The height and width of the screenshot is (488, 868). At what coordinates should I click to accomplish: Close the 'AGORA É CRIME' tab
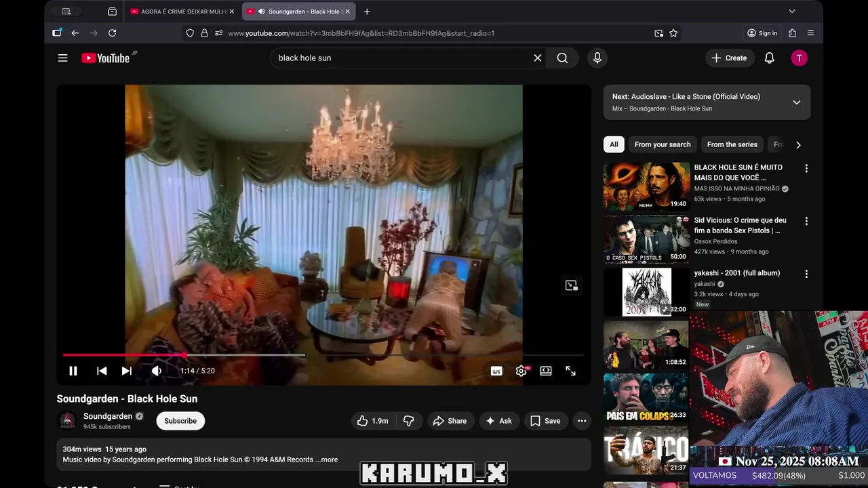tap(231, 12)
